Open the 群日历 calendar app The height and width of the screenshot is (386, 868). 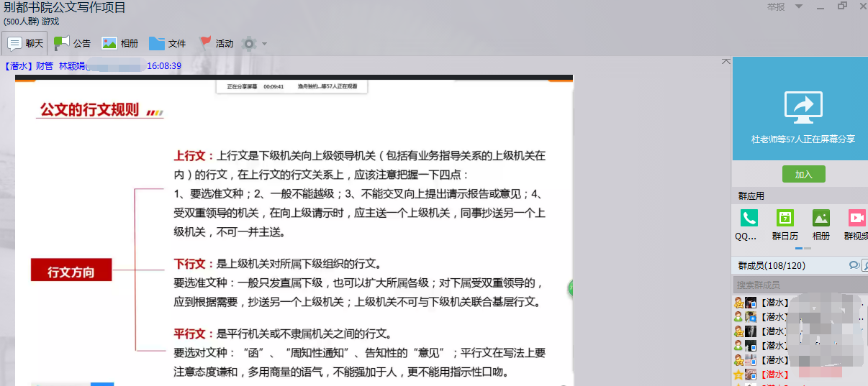[785, 219]
